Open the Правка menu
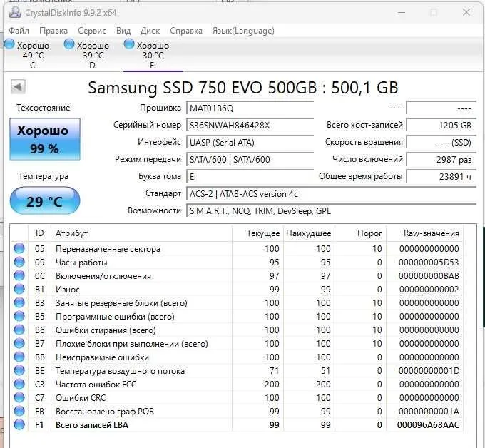The width and height of the screenshot is (485, 448). (53, 31)
